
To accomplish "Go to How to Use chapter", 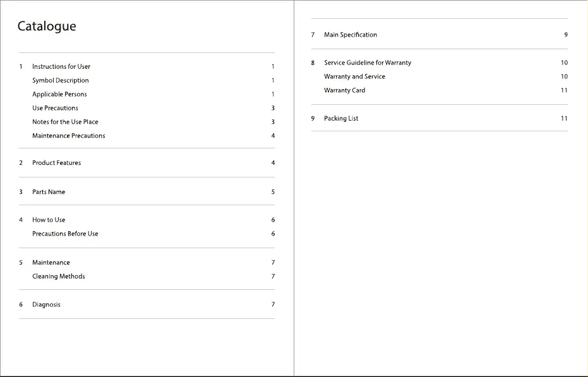I will [x=49, y=220].
